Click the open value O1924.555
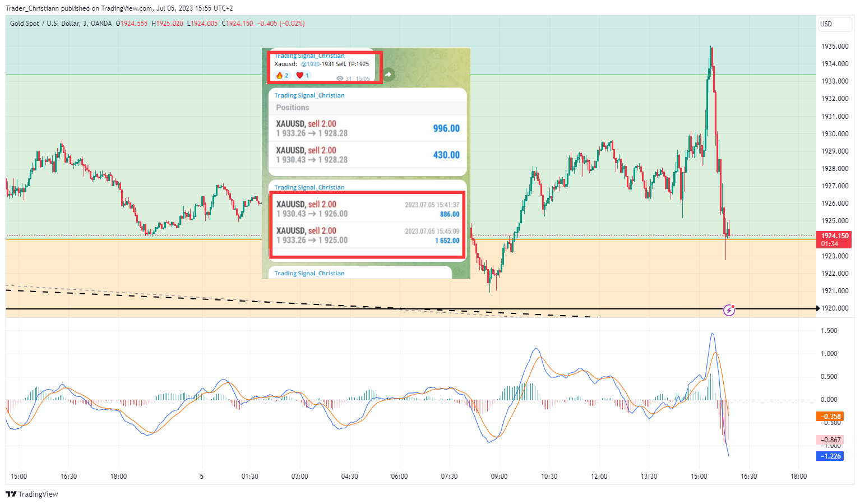860x504 pixels. click(x=131, y=24)
